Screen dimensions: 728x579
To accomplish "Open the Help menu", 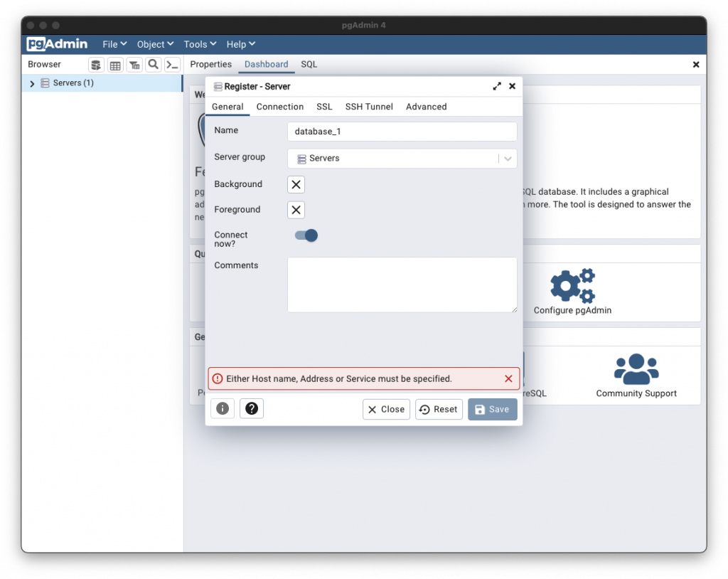I will [240, 44].
